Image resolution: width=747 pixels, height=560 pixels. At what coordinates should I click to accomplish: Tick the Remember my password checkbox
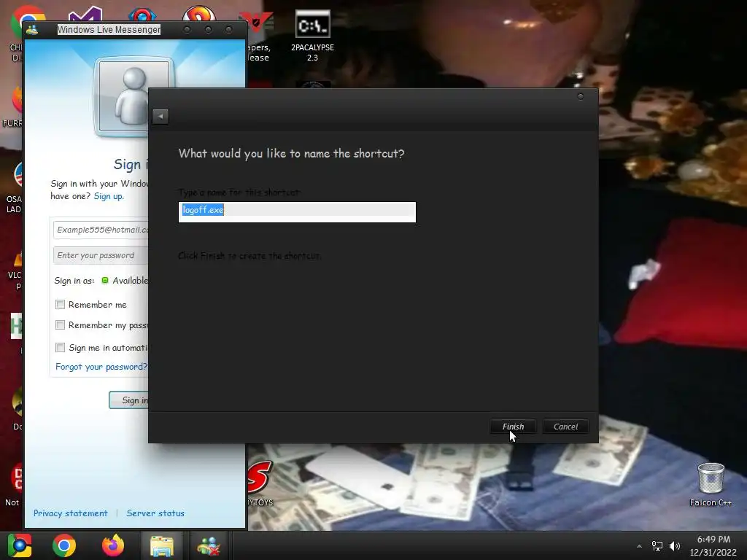pos(60,324)
